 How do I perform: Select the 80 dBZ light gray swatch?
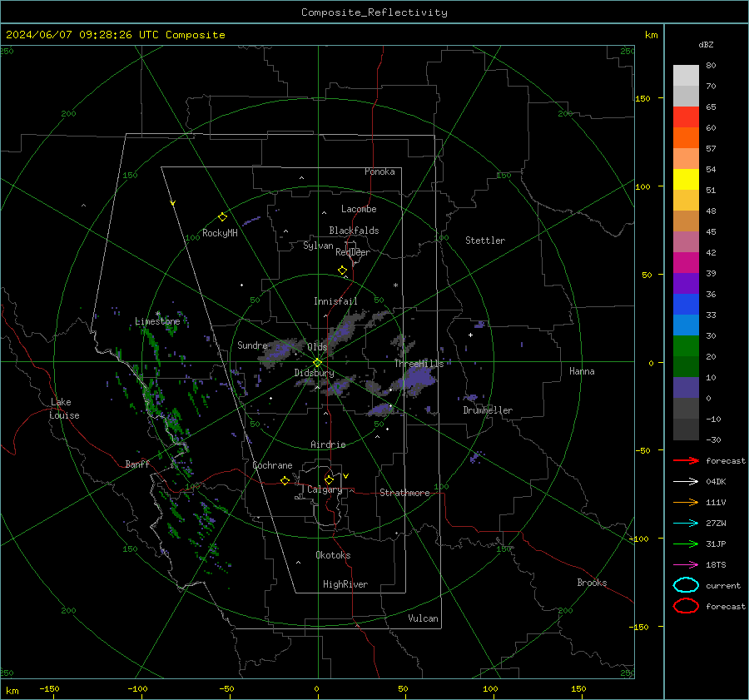686,75
